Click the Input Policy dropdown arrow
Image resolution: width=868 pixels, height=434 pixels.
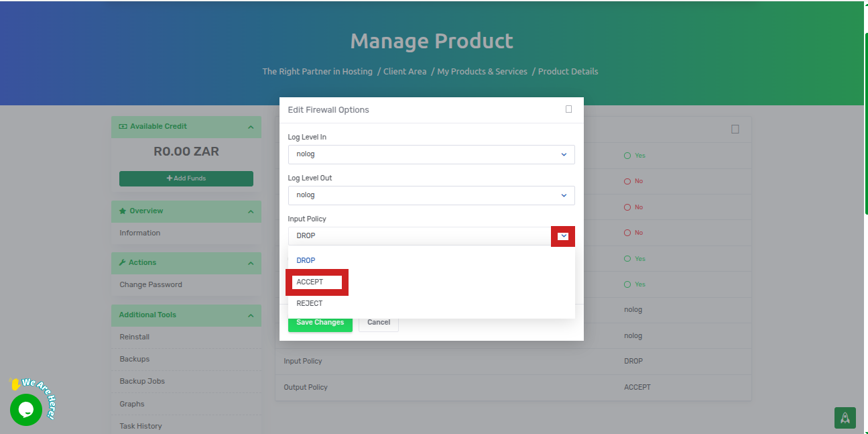(x=563, y=236)
